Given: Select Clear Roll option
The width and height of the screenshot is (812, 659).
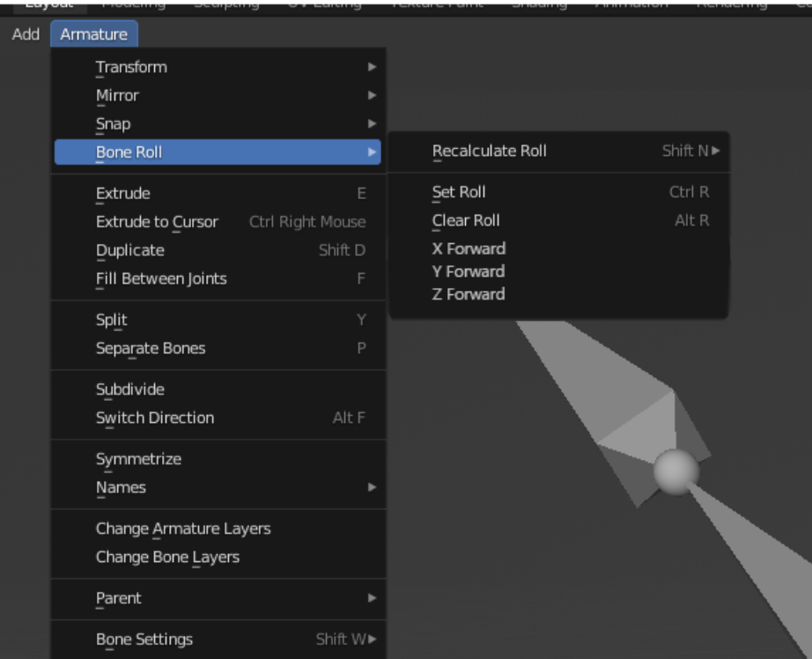Looking at the screenshot, I should 558,221.
